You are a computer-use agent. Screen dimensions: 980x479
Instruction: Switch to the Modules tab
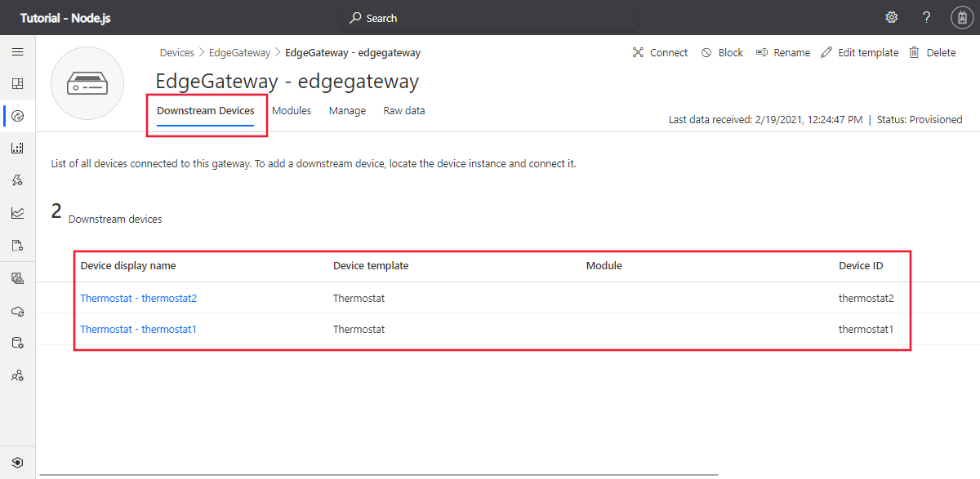tap(292, 110)
